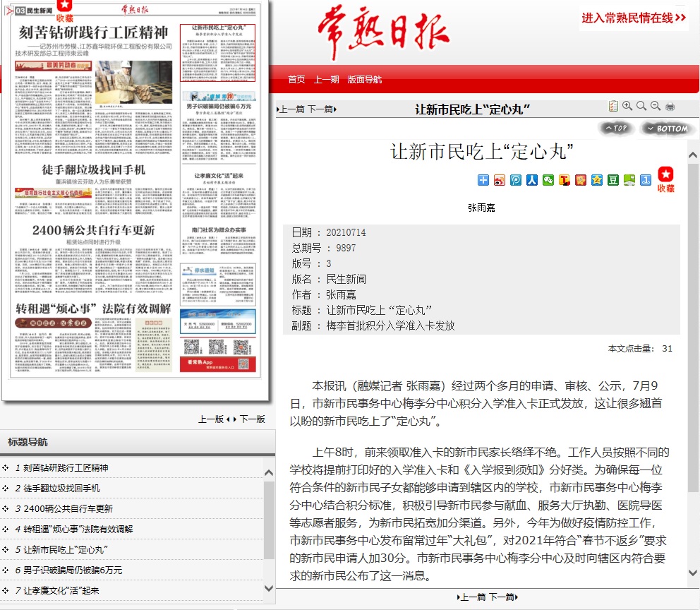
Task: Click 2400辆公共自行车更新 headline on page image
Action: (x=93, y=230)
